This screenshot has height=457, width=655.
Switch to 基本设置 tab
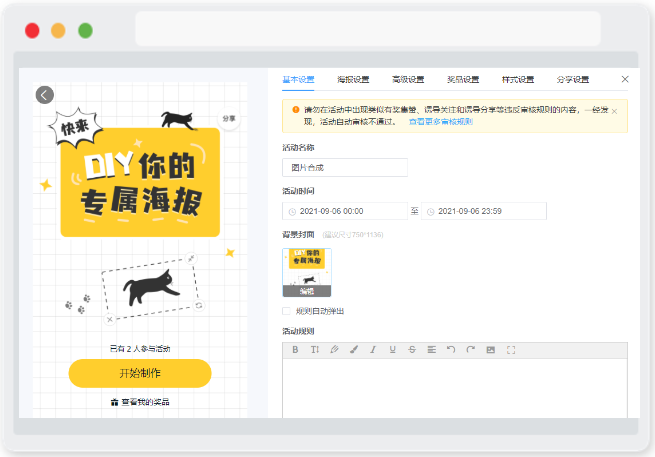(298, 79)
